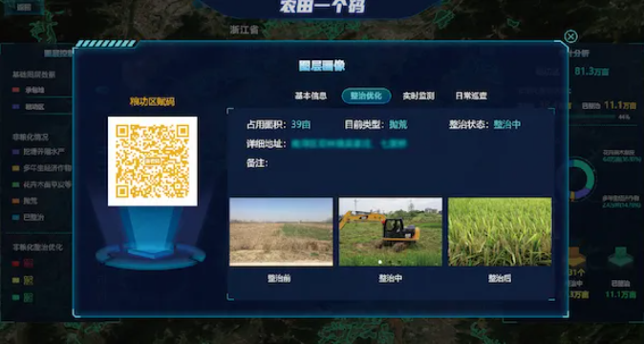Select the 整治优化 tab
Image resolution: width=644 pixels, height=344 pixels.
click(x=366, y=97)
